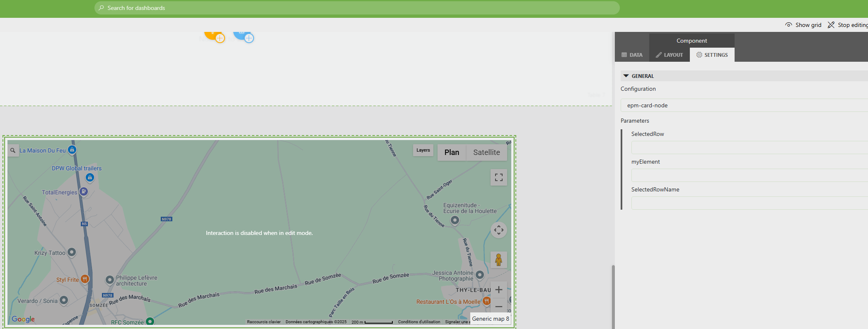Click the Données cartographiques ©2025 text
Screen dimensions: 868x329
[x=316, y=322]
